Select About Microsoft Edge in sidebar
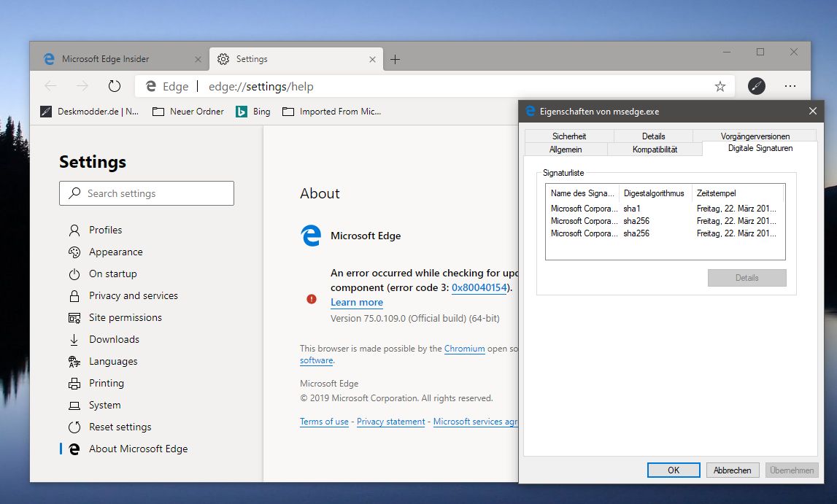Image resolution: width=837 pixels, height=504 pixels. tap(138, 449)
